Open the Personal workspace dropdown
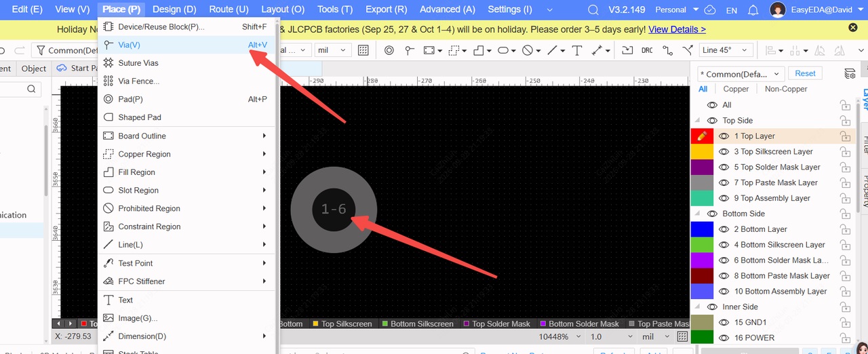The width and height of the screenshot is (868, 354). point(677,10)
